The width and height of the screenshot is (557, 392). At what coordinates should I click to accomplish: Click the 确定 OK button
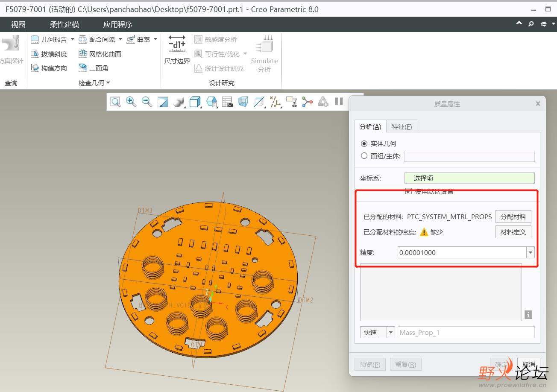coord(501,364)
